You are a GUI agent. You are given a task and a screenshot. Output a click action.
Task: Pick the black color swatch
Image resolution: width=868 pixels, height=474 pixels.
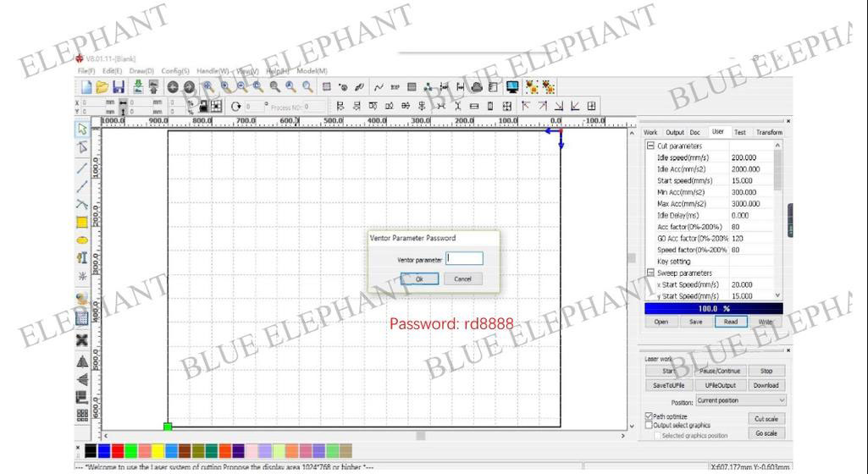(91, 451)
